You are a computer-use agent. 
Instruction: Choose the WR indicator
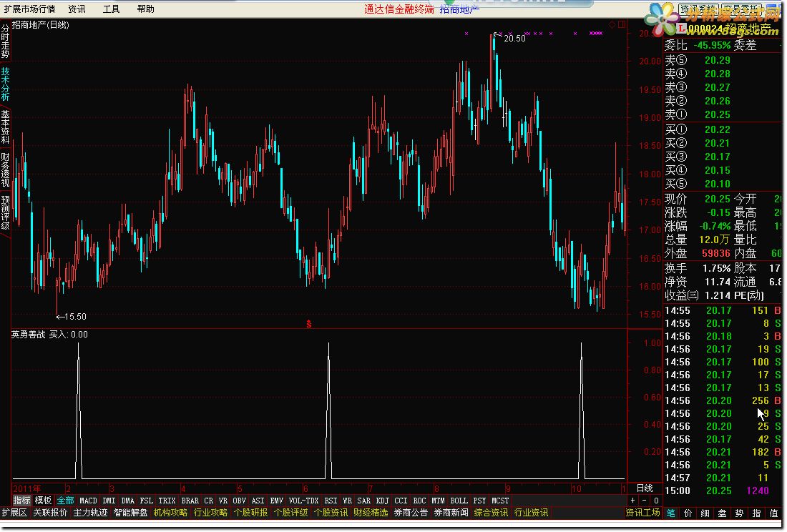coord(347,501)
